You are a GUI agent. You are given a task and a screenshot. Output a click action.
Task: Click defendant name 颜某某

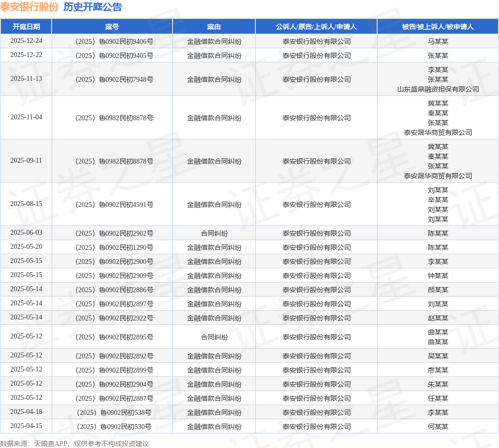[438, 290]
